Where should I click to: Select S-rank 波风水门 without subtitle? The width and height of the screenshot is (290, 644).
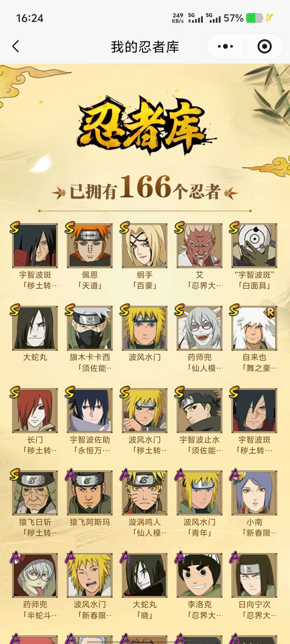pyautogui.click(x=145, y=328)
